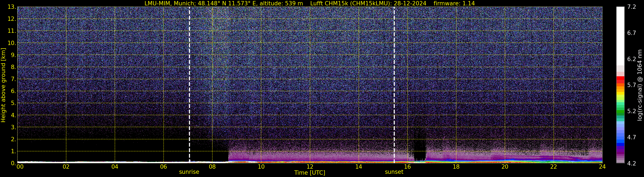
Task: Click the 'sunrise' label below the axis
Action: click(189, 172)
